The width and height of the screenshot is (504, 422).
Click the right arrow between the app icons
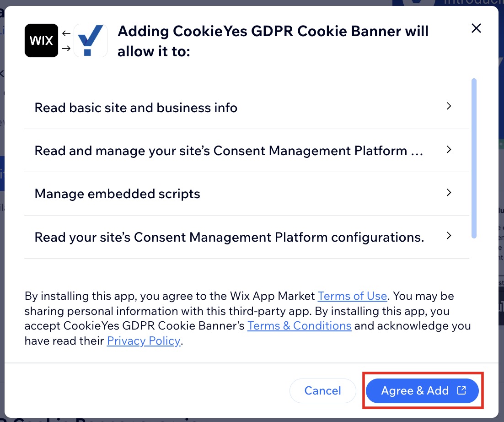(66, 48)
